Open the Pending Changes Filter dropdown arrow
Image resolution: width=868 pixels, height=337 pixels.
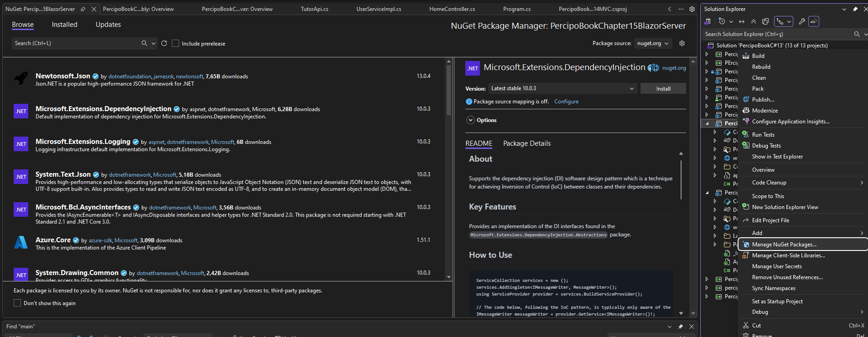click(731, 21)
